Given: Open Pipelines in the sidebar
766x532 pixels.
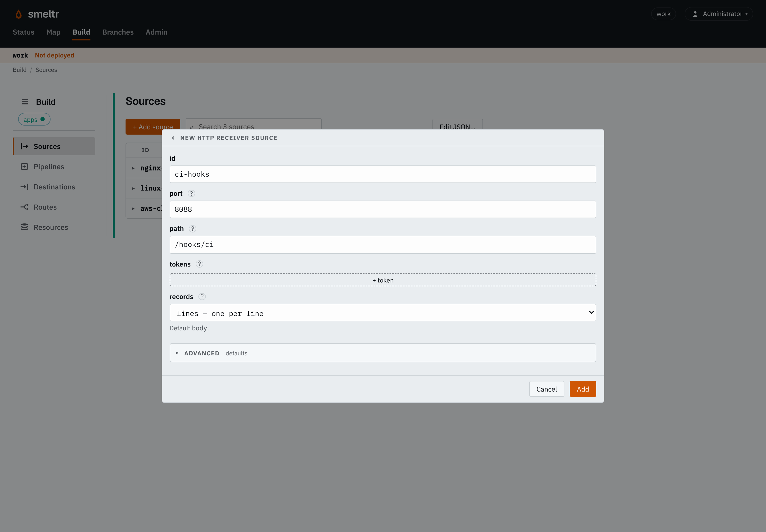Looking at the screenshot, I should pos(54,167).
